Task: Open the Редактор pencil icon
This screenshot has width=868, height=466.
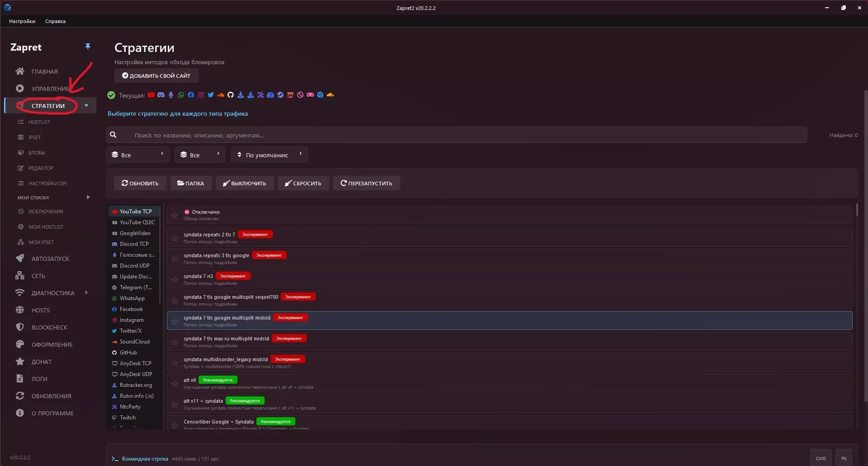Action: (x=20, y=168)
